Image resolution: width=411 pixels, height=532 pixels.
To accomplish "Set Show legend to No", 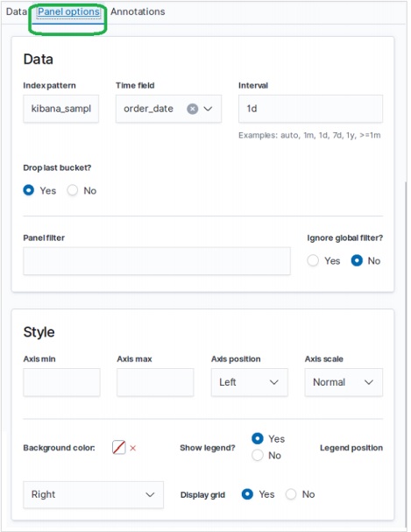I will coord(258,456).
